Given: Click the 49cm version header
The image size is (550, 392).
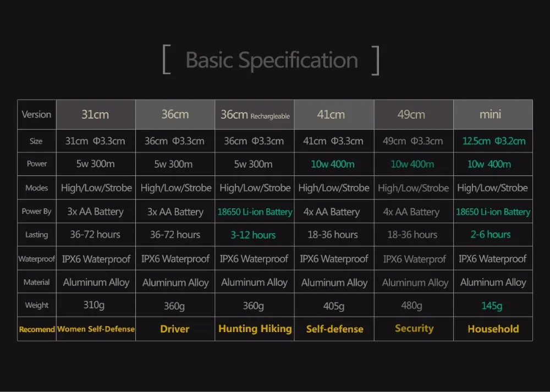Looking at the screenshot, I should (x=414, y=114).
